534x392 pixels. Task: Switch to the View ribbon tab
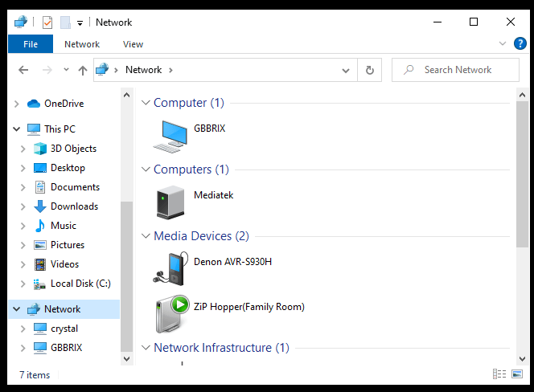point(133,44)
